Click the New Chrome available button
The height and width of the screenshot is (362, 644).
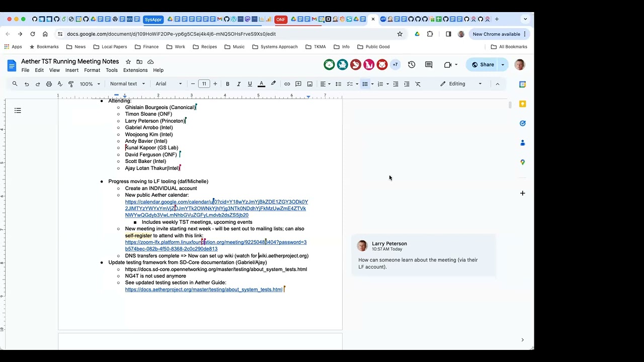[x=499, y=34]
